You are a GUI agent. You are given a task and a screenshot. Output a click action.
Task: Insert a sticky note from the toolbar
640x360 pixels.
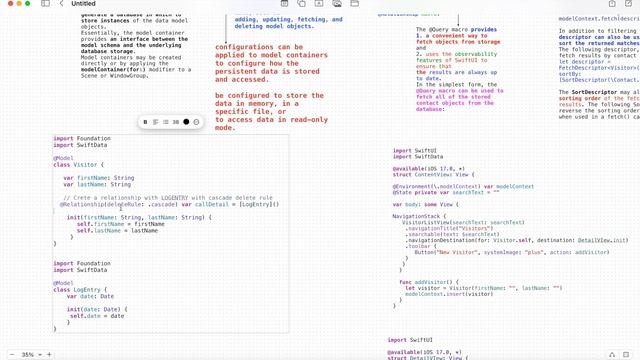coord(284,3)
